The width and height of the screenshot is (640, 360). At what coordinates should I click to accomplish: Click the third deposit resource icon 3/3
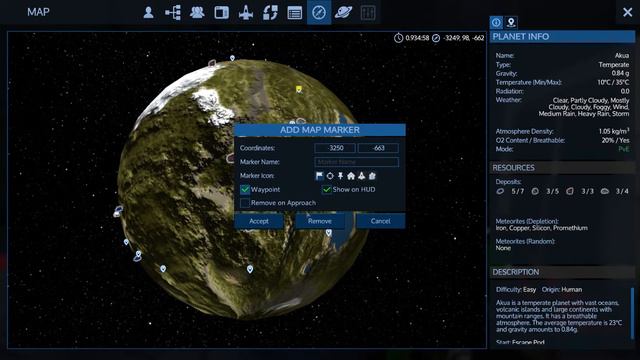[x=570, y=191]
